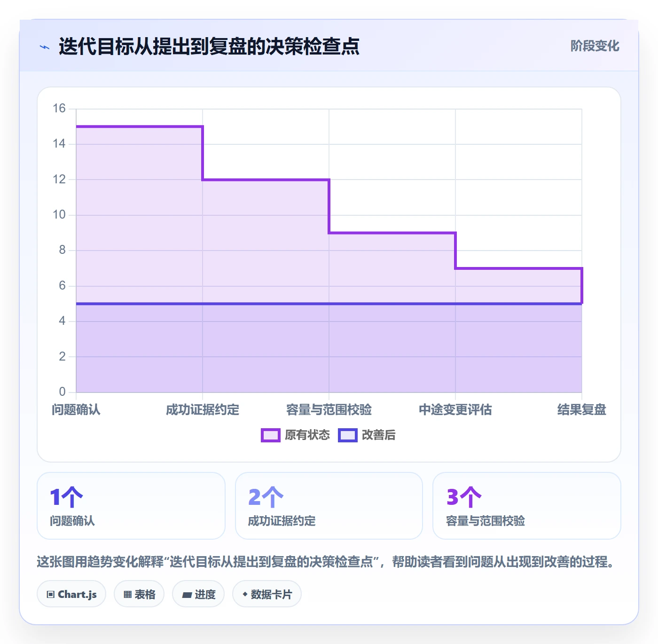
Task: Click the y-axis value 4
Action: (x=62, y=321)
